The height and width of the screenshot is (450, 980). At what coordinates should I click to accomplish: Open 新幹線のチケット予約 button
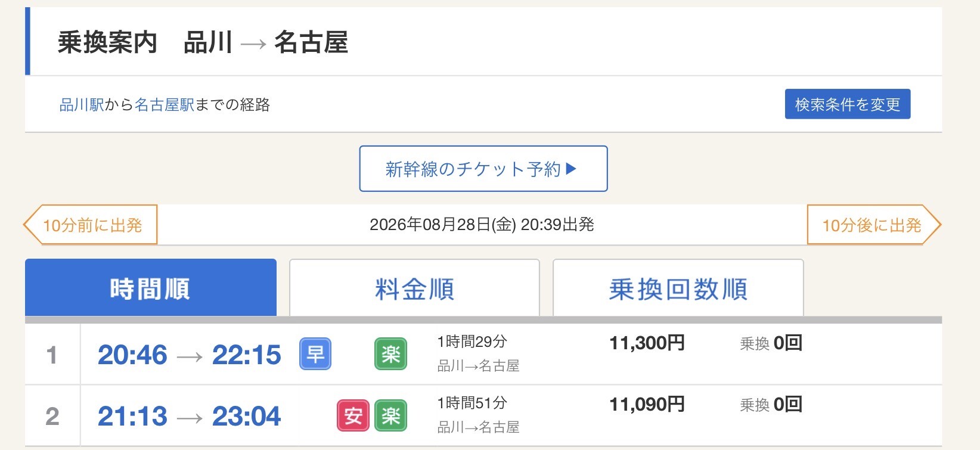tap(483, 169)
